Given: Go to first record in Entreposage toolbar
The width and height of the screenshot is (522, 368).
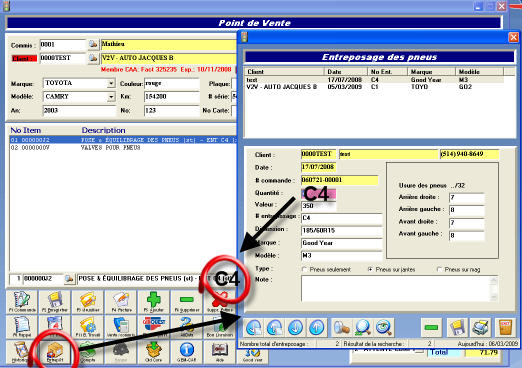Looking at the screenshot, I should coord(254,327).
